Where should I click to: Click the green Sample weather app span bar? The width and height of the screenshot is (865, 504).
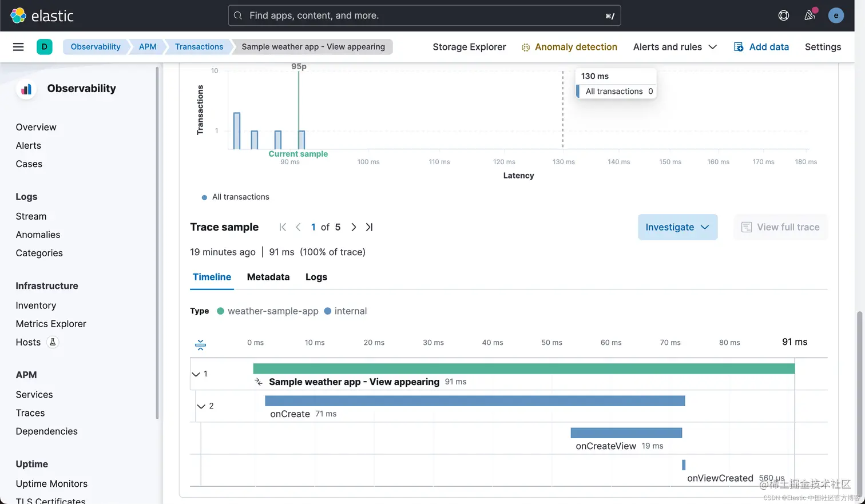tap(524, 369)
